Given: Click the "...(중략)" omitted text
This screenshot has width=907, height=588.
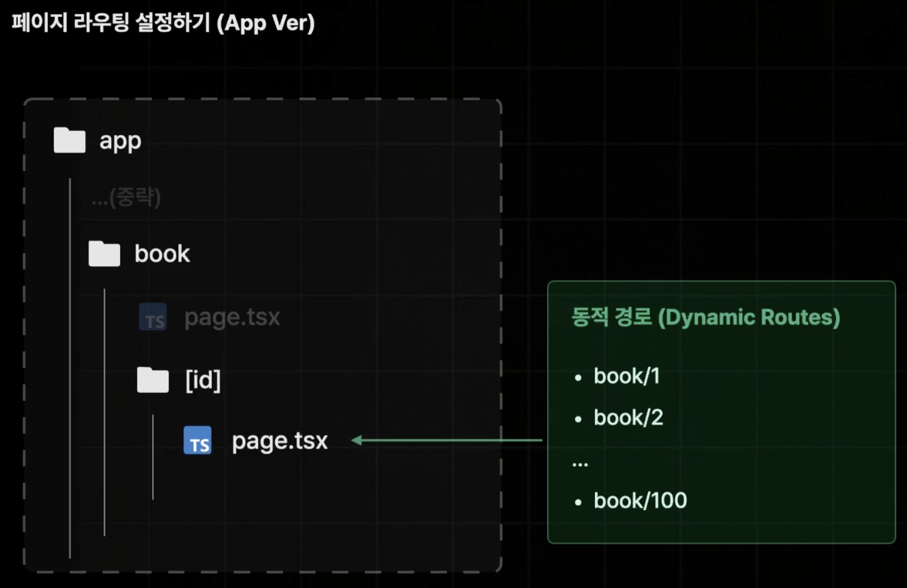Looking at the screenshot, I should pos(126,198).
